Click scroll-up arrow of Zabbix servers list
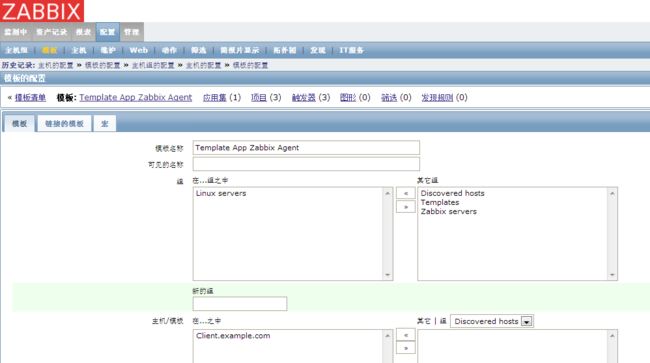650x363 pixels. (612, 193)
